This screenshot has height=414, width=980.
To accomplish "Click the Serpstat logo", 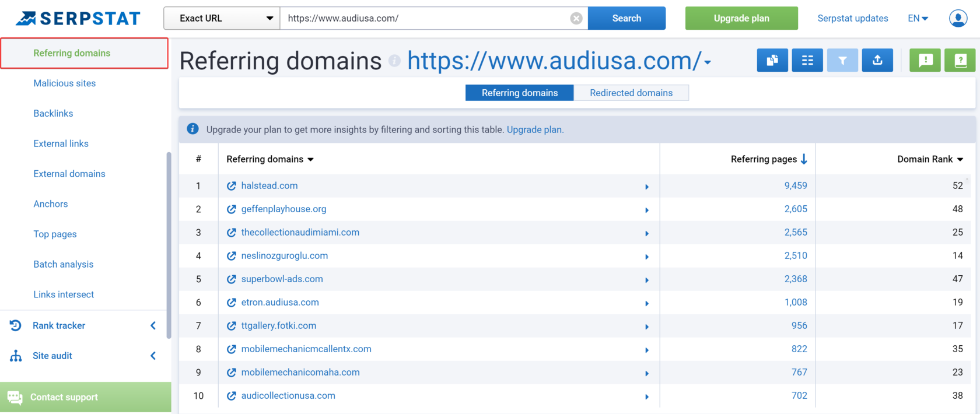I will [x=78, y=18].
